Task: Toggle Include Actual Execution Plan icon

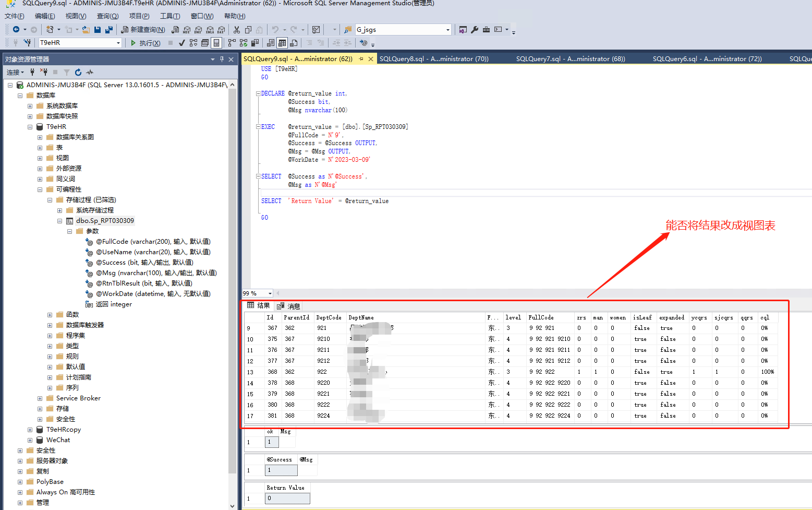Action: [x=232, y=43]
